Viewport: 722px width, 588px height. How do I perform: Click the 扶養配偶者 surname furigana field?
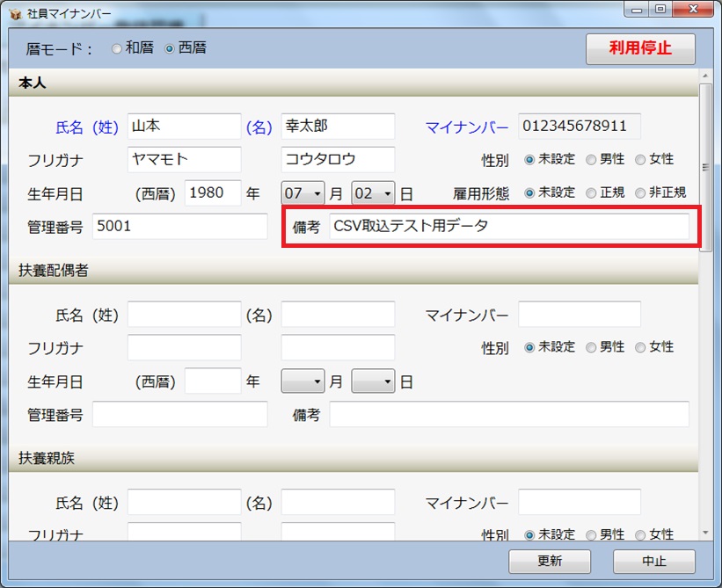coord(184,347)
